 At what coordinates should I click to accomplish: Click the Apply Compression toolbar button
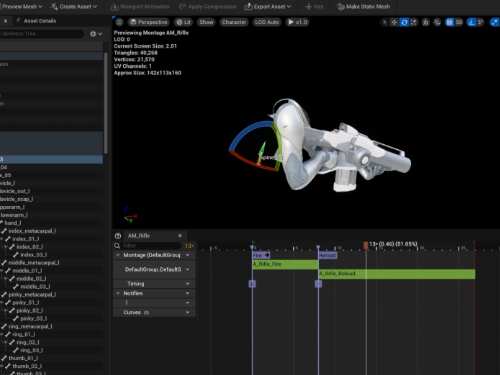pyautogui.click(x=208, y=6)
